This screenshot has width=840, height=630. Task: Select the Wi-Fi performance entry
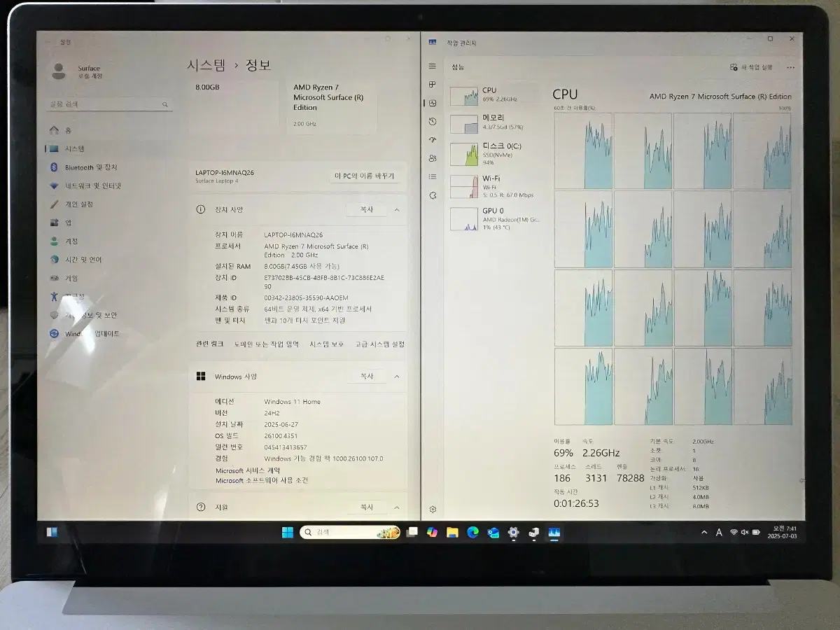(x=493, y=186)
